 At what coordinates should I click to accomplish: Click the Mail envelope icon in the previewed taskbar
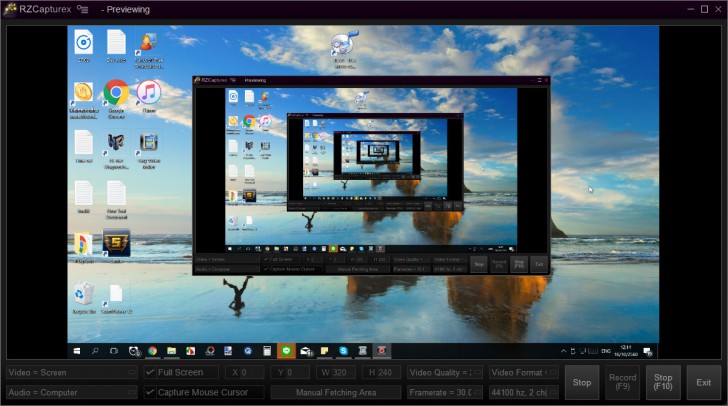(306, 351)
